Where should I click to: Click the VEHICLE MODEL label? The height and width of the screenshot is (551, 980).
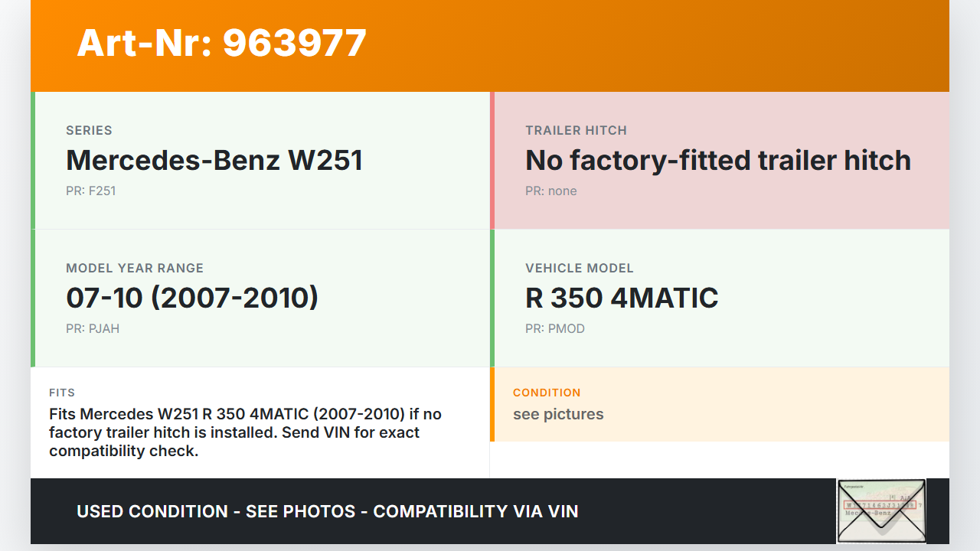point(579,268)
